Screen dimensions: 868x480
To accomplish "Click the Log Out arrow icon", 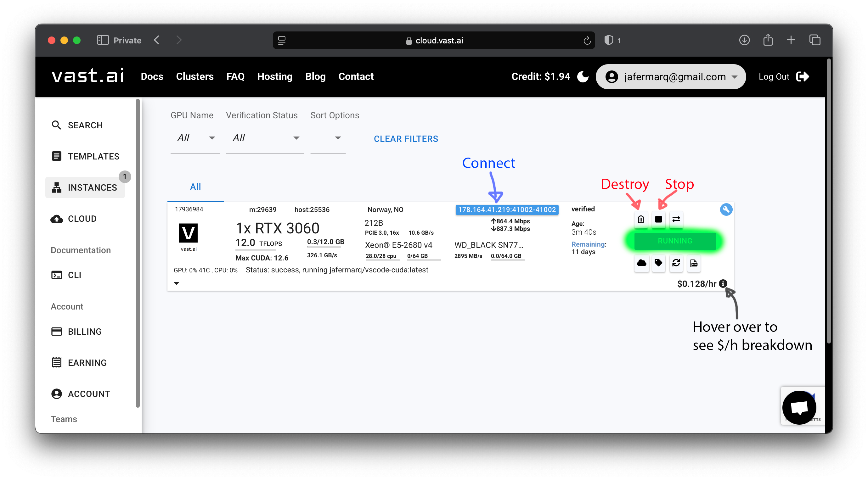I will [x=802, y=76].
